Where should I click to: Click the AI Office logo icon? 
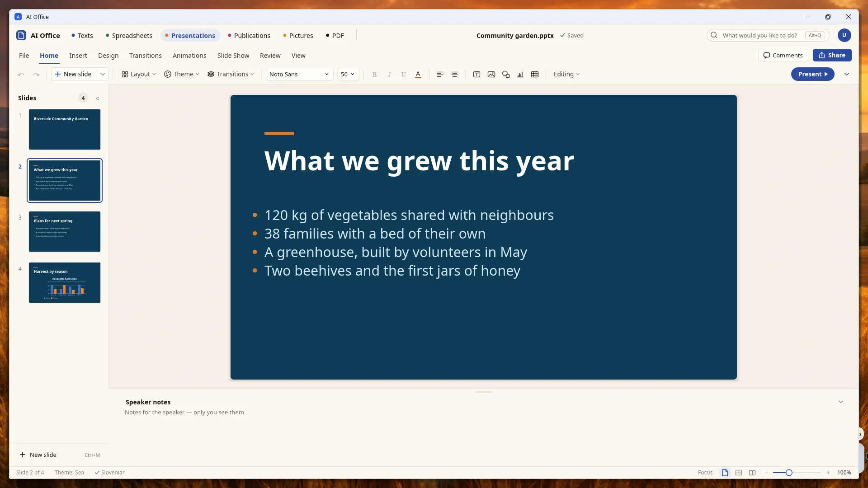(x=21, y=36)
